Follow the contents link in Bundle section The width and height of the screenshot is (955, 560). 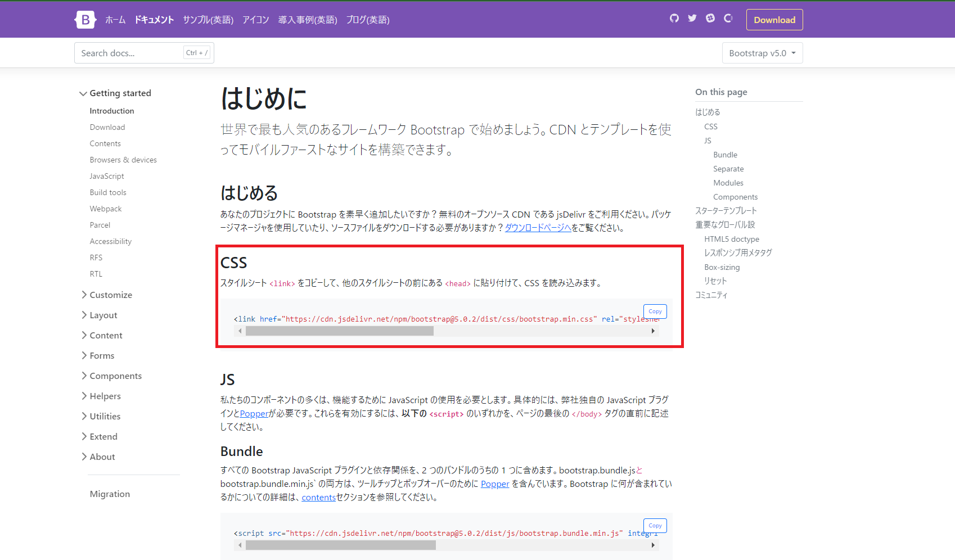tap(318, 498)
